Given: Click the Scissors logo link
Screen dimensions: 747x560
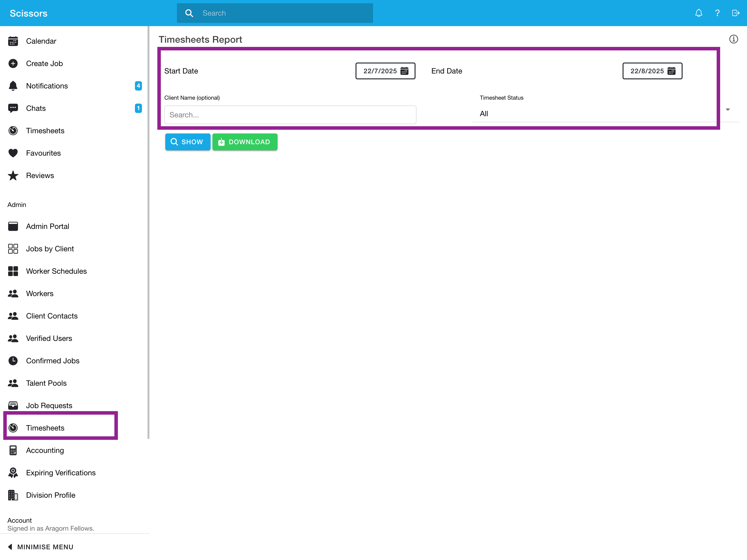Looking at the screenshot, I should pos(28,13).
